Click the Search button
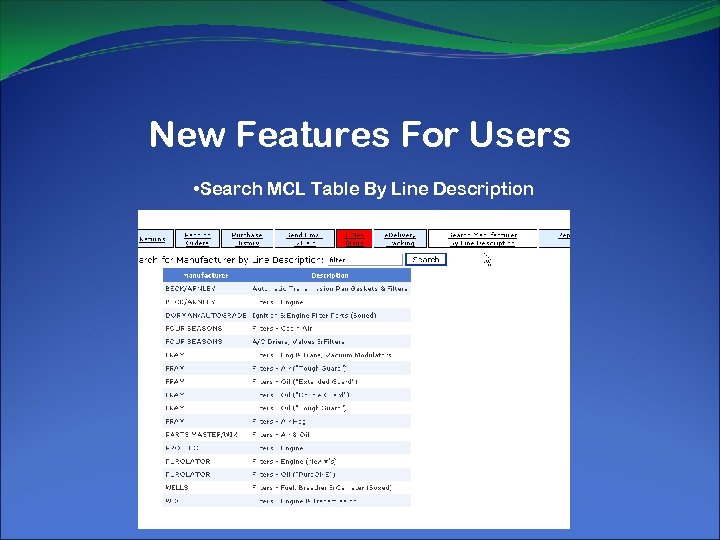Viewport: 720px width, 540px height. [426, 259]
